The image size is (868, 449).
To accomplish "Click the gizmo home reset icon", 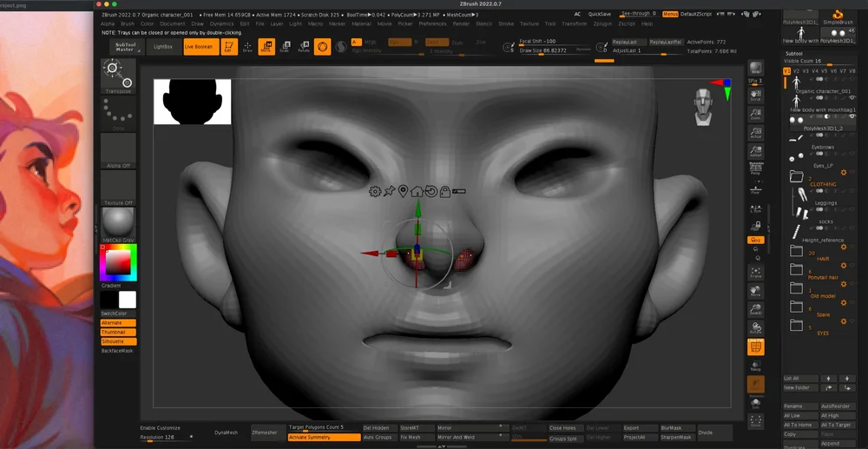I will tap(417, 192).
